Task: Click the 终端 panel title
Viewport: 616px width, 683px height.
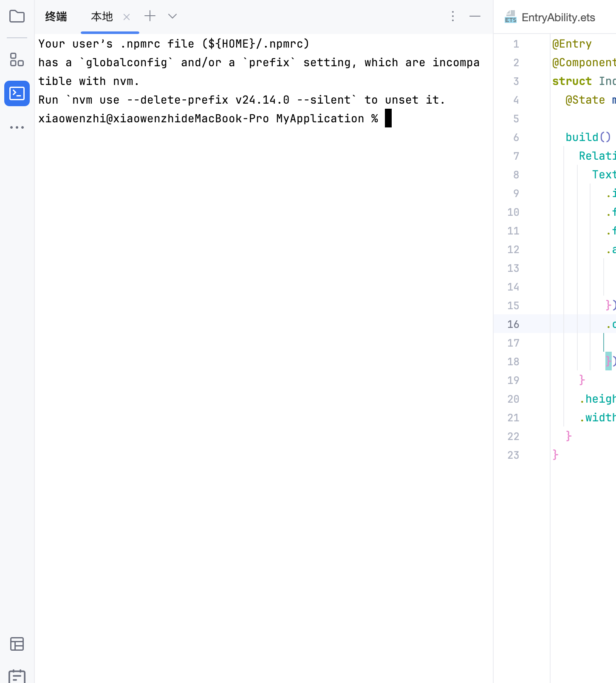Action: (56, 17)
